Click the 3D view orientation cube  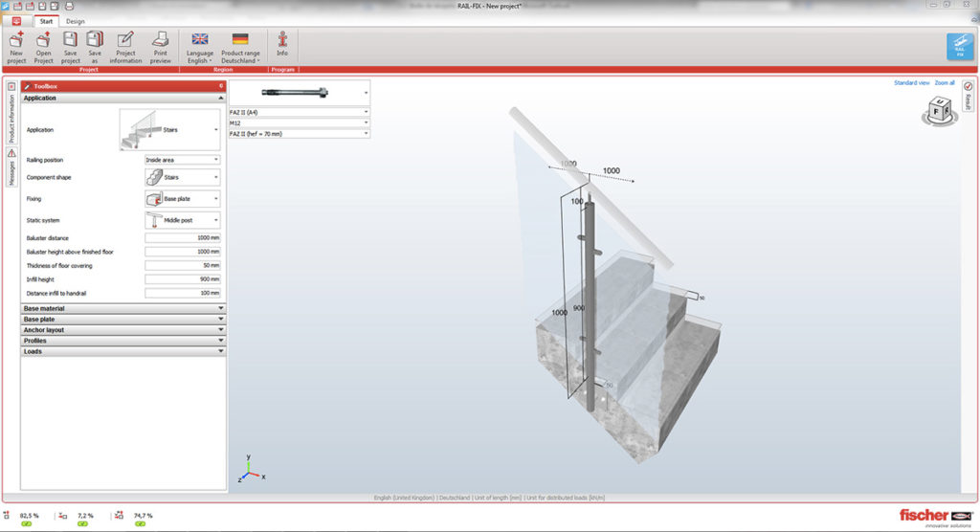(940, 111)
